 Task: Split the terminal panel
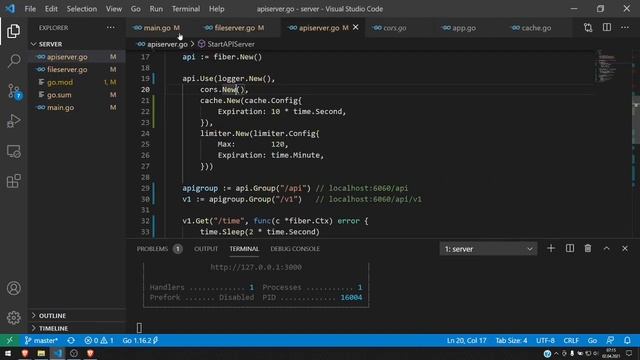tap(570, 248)
